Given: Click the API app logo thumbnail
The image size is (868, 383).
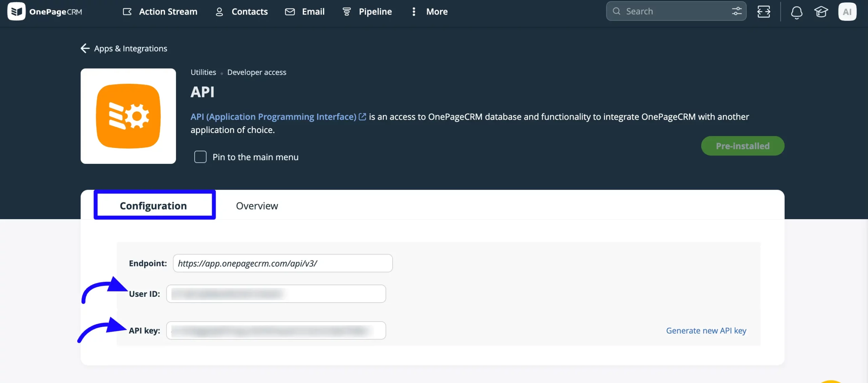Looking at the screenshot, I should click(128, 116).
